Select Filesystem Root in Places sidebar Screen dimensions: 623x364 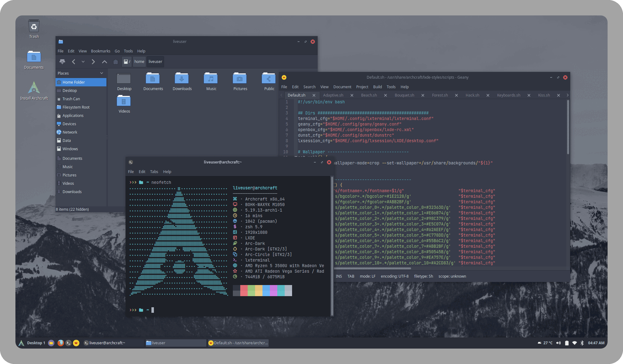point(76,107)
